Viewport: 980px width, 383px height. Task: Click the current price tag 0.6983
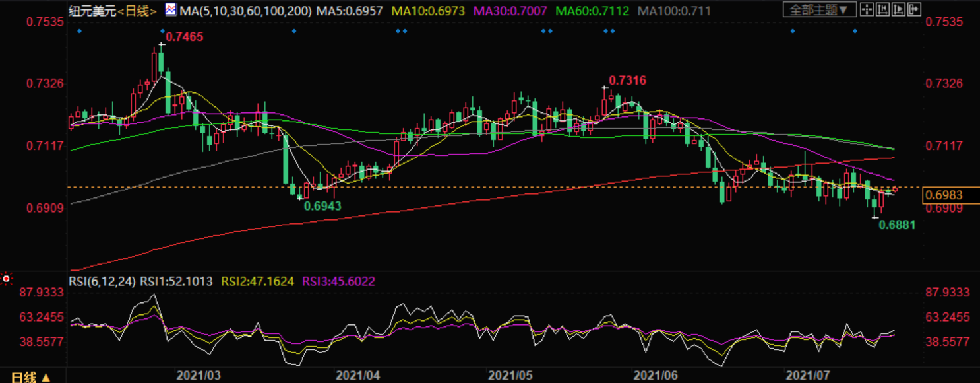pyautogui.click(x=944, y=195)
